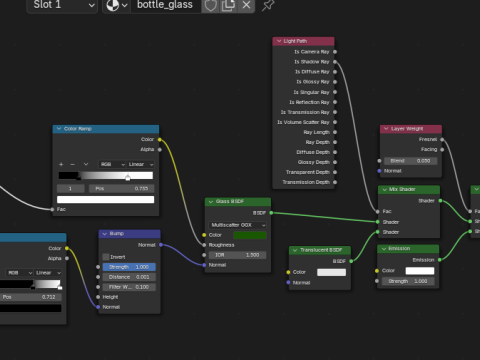Unlink the bottle_glass material with X
This screenshot has height=360, width=480.
tap(246, 5)
